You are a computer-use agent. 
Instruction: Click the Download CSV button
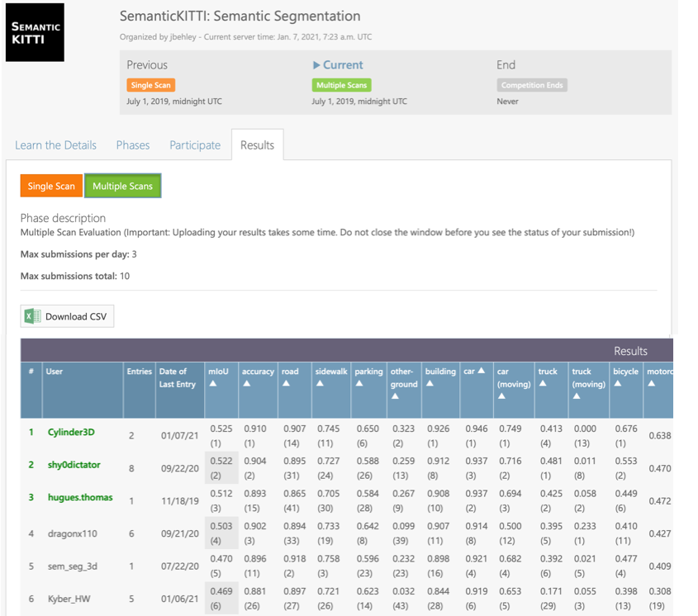click(67, 316)
